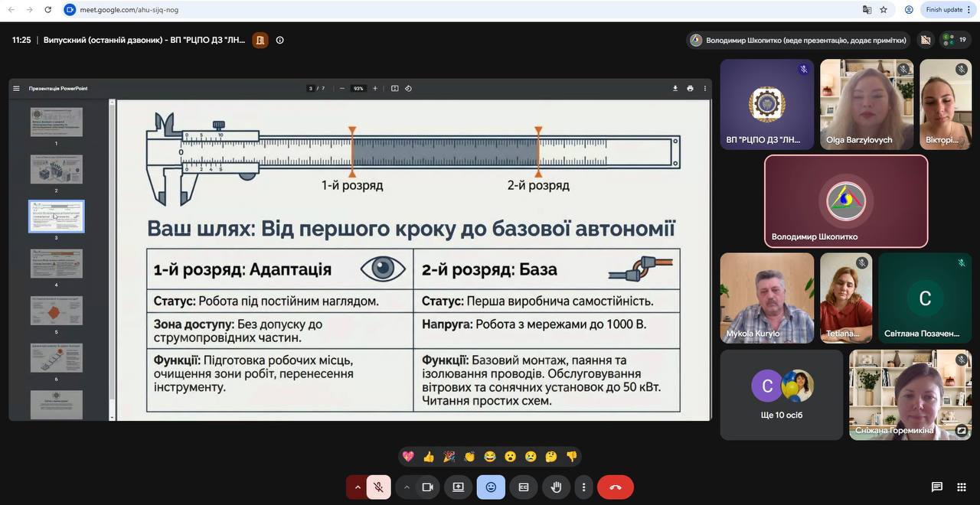Click Володимир Шкопитко participant tile

click(846, 201)
